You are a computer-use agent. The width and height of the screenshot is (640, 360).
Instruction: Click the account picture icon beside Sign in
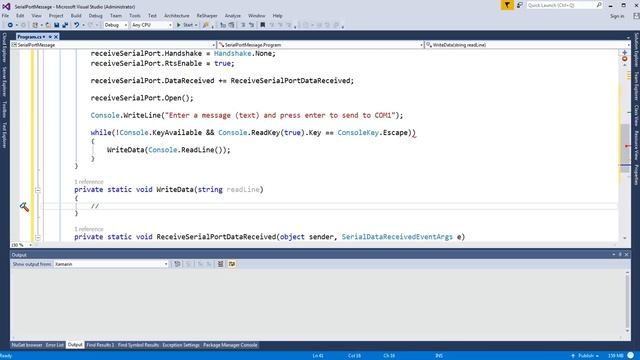click(636, 16)
